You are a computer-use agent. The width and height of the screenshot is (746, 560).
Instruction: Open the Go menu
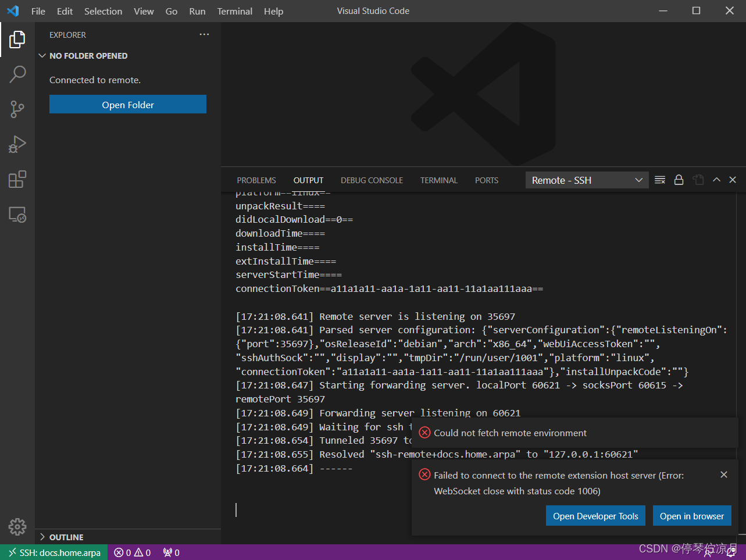click(172, 11)
